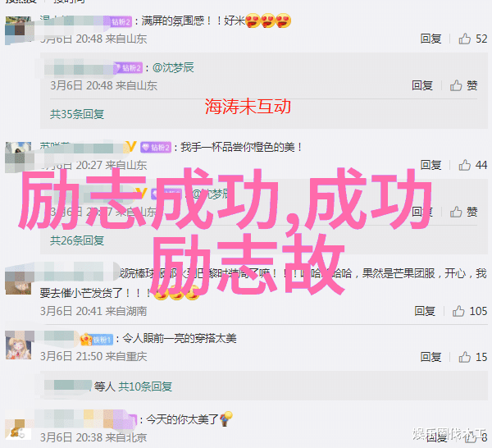Open the @沈梦辰 mention link
This screenshot has height=448, width=492.
pos(173,67)
